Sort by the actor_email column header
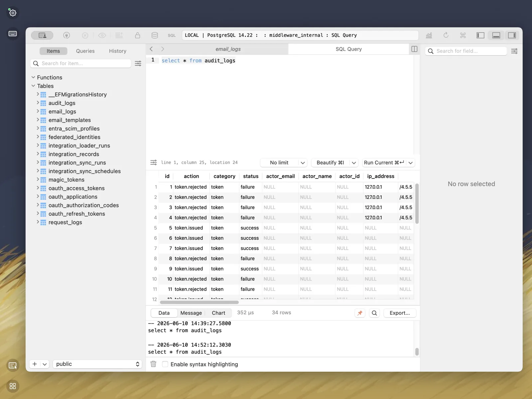The image size is (532, 399). point(280,176)
